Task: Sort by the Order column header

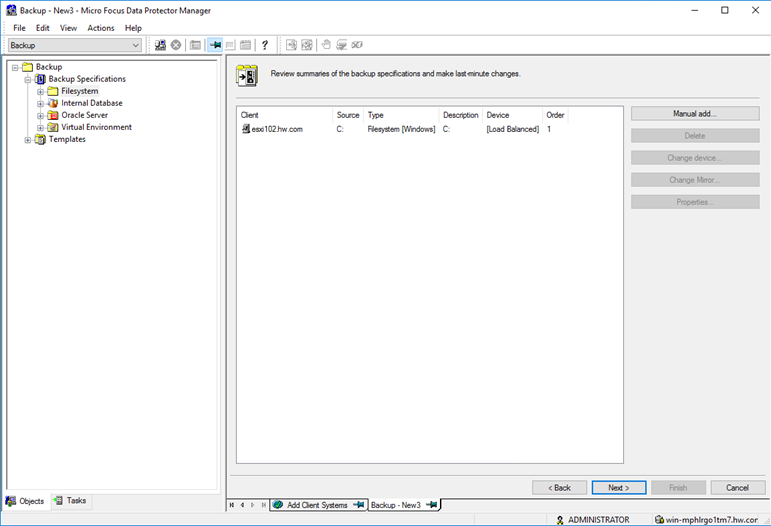Action: pyautogui.click(x=555, y=115)
